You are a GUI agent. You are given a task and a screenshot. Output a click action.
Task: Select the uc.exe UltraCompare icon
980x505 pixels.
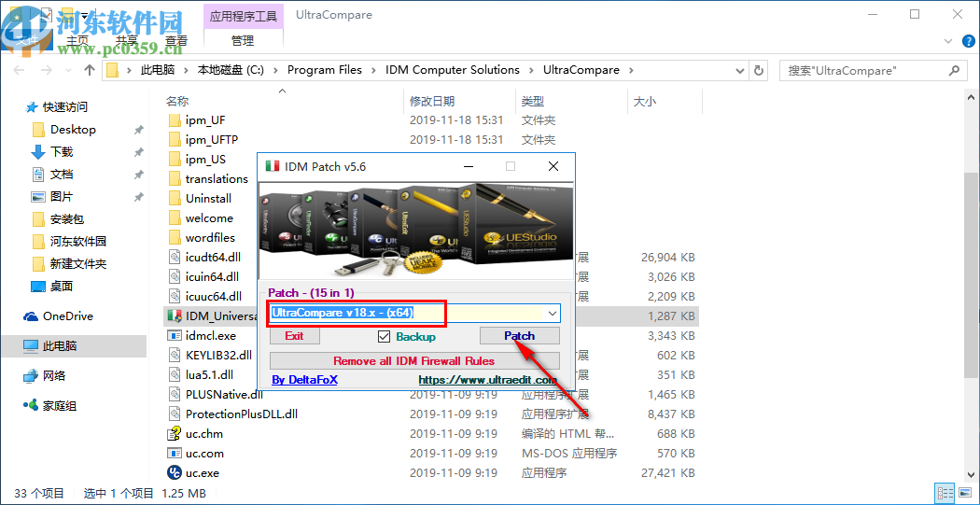pyautogui.click(x=175, y=473)
